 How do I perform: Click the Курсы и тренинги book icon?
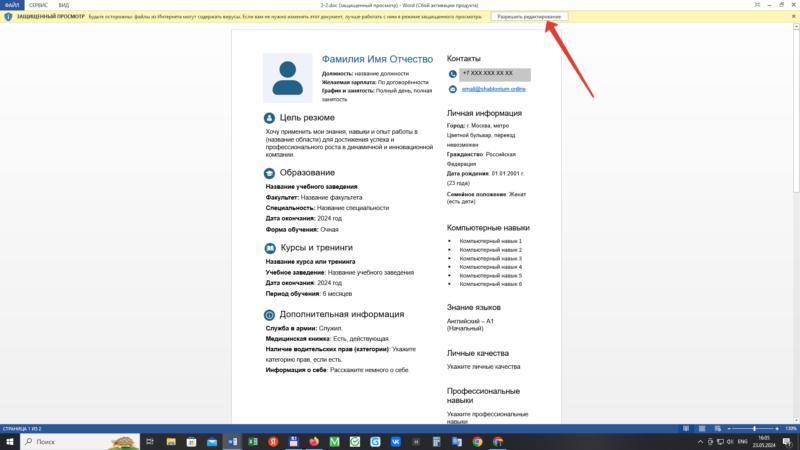point(270,248)
